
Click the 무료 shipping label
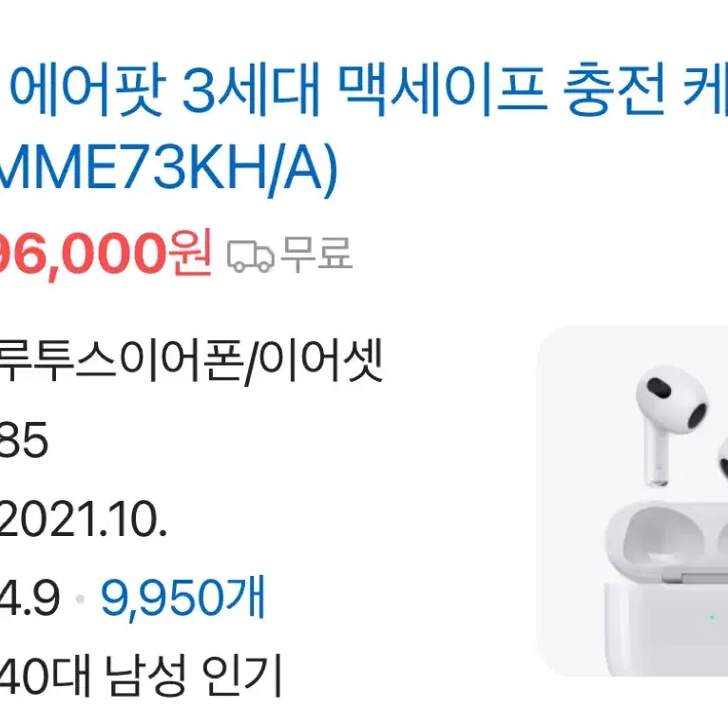tap(316, 253)
